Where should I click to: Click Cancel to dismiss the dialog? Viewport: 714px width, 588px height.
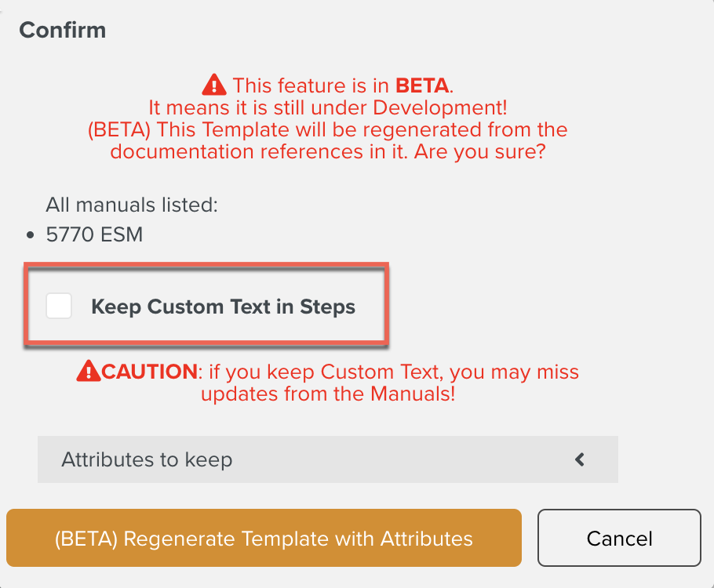point(618,538)
